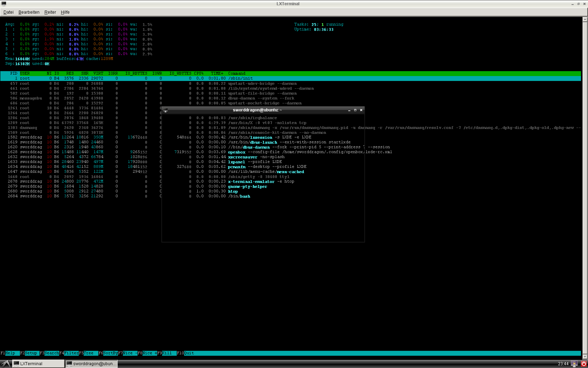
Task: Open the Reiter menu
Action: coord(50,12)
